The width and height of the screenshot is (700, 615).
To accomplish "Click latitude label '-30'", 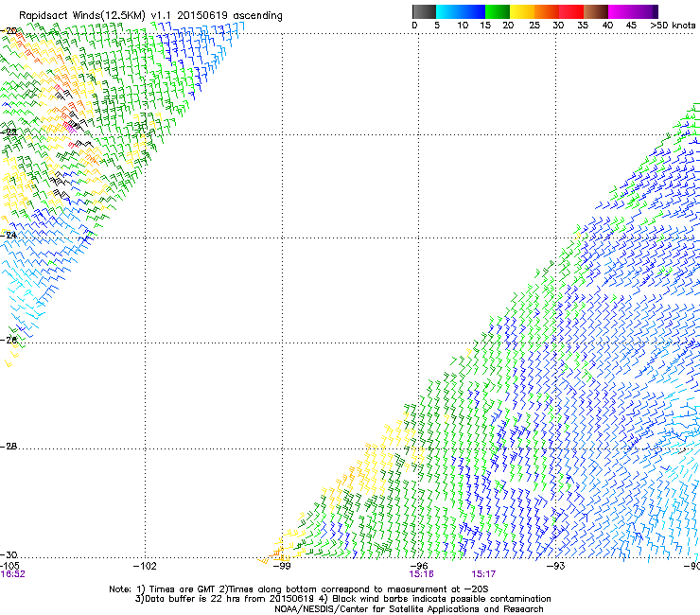I will pos(9,554).
